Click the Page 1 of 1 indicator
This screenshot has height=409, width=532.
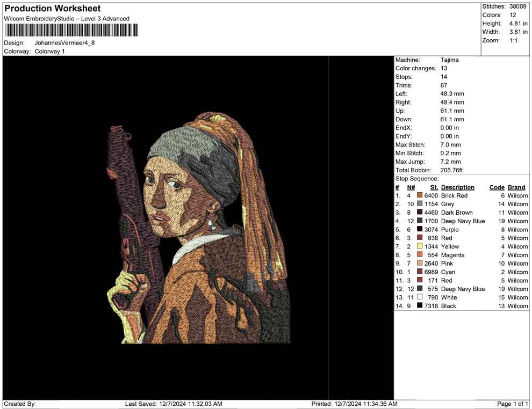click(512, 404)
